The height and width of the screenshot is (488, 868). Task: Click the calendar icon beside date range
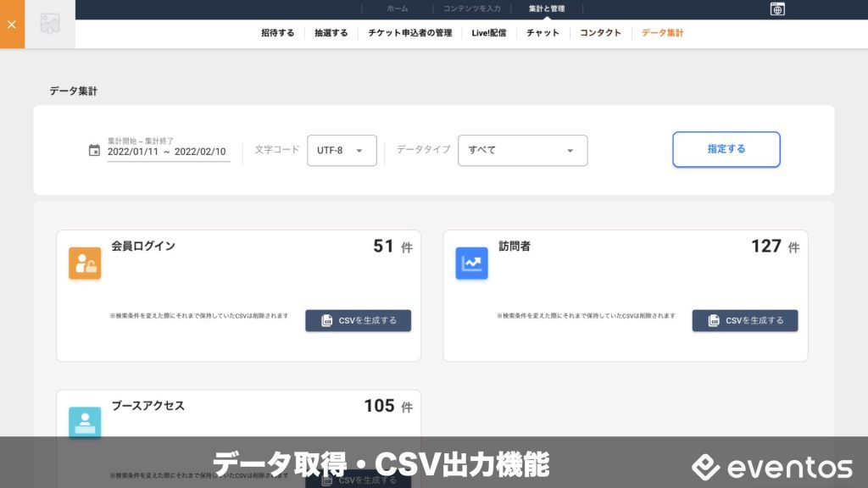coord(94,151)
